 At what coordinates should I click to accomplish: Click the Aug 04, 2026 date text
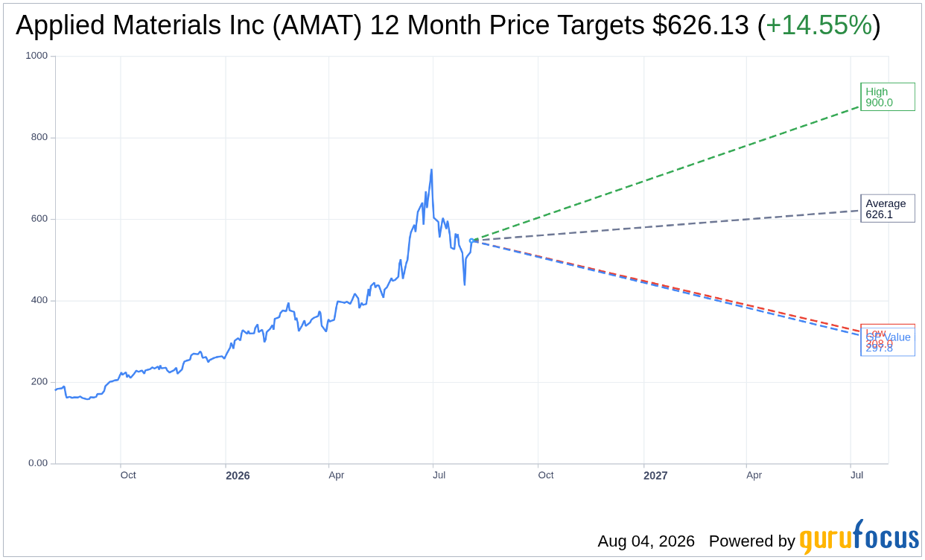coord(646,541)
